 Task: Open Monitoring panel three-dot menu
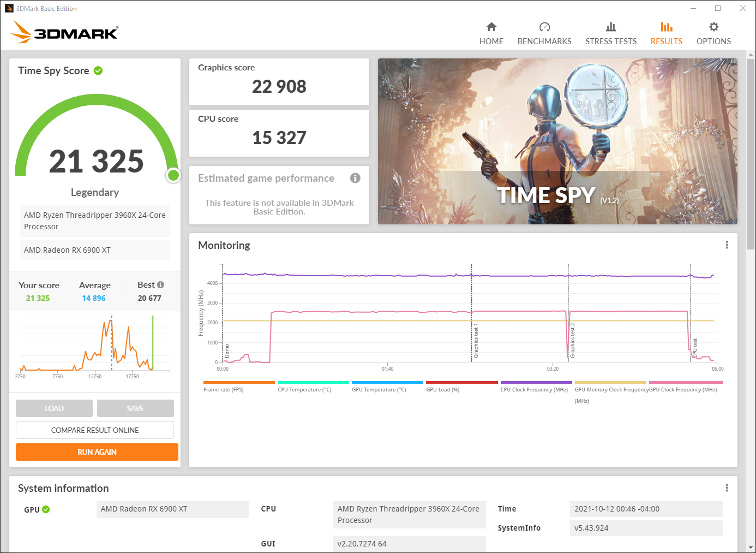click(727, 245)
